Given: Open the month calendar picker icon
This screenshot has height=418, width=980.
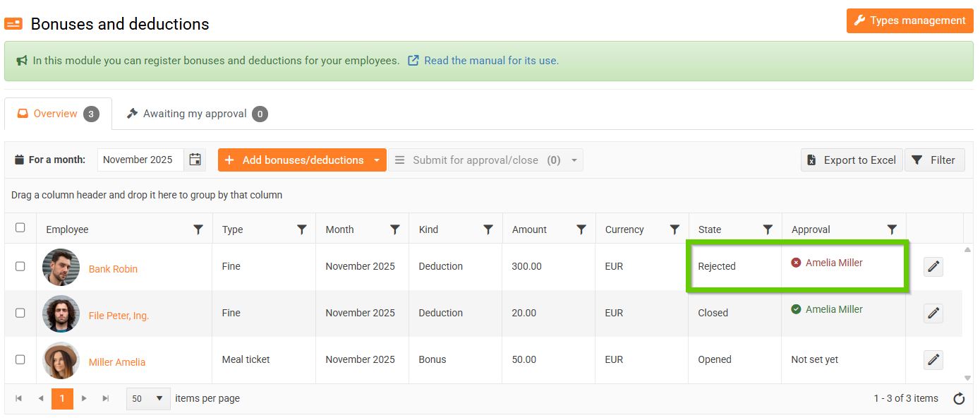Looking at the screenshot, I should click(195, 160).
